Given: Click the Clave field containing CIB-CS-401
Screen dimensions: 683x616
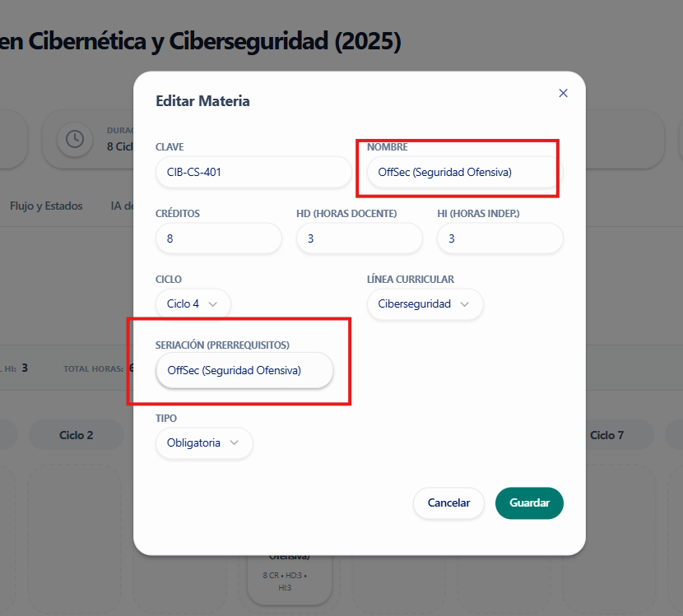Looking at the screenshot, I should coord(253,172).
